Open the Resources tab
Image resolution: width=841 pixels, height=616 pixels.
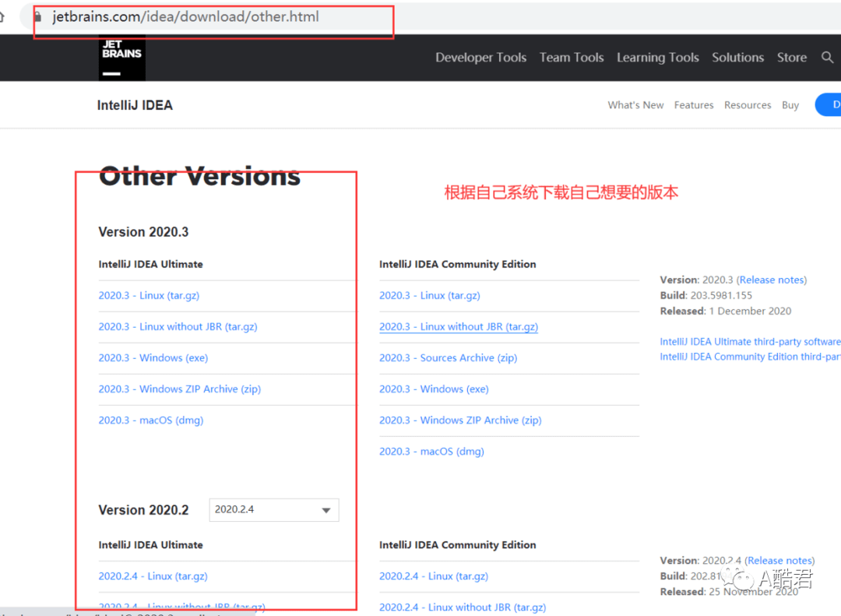(x=747, y=105)
